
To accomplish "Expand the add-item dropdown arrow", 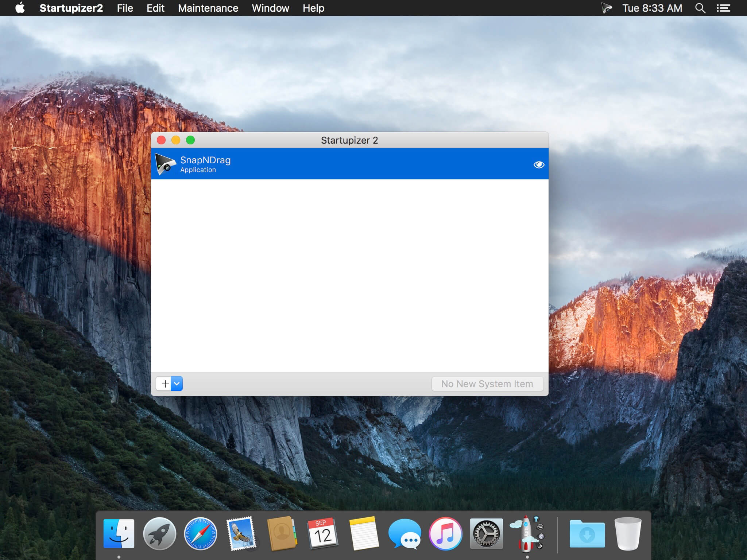I will point(177,384).
